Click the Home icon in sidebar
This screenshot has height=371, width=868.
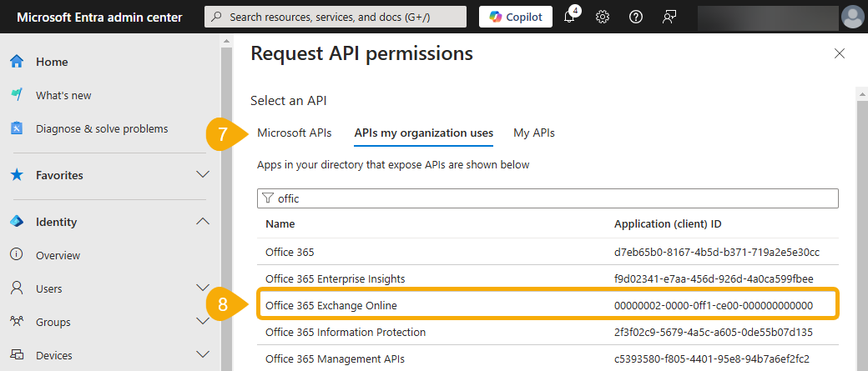pos(17,62)
